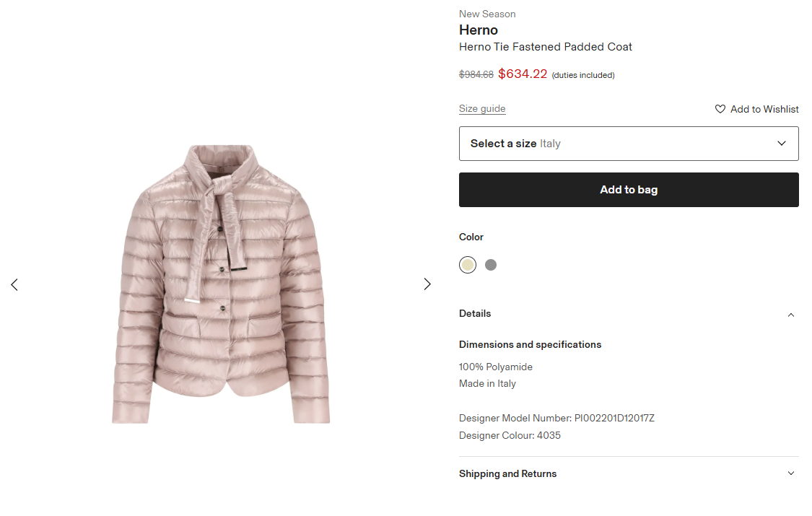Toggle the Details section heading
Viewport: 812px width, 516px height.
[x=475, y=314]
